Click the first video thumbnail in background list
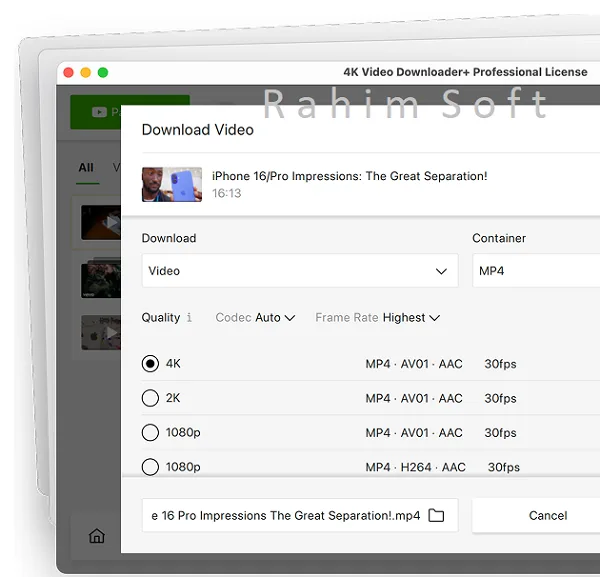 [x=101, y=222]
